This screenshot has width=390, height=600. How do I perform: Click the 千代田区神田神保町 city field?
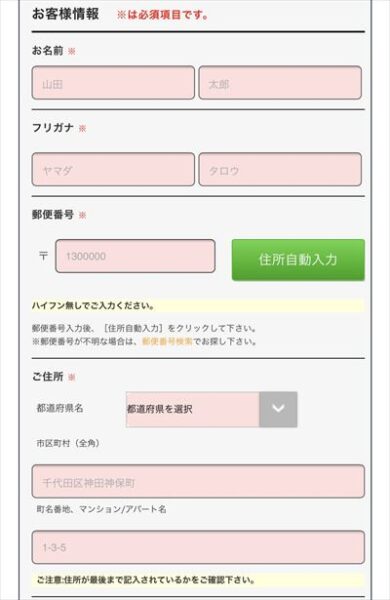[x=198, y=481]
